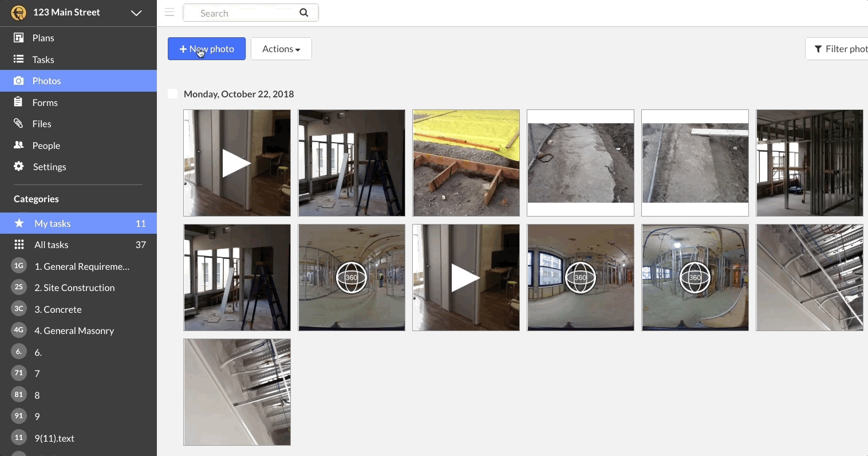Click the Plans blueprint icon in sidebar
868x456 pixels.
(x=19, y=38)
